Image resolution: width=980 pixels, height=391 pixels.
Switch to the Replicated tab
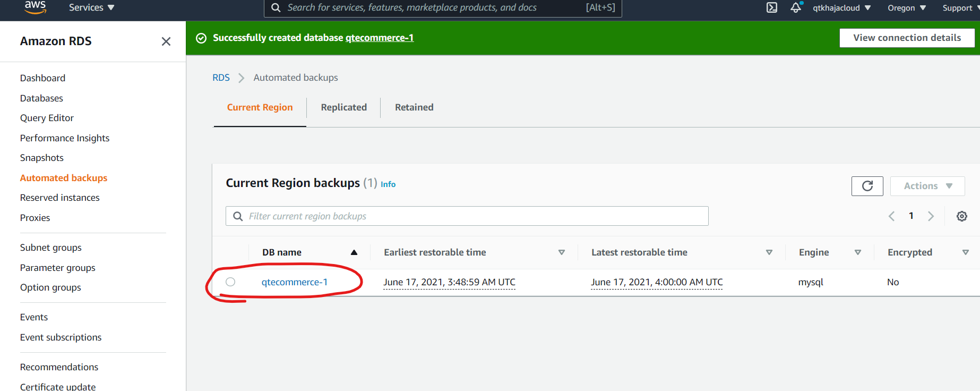(343, 107)
